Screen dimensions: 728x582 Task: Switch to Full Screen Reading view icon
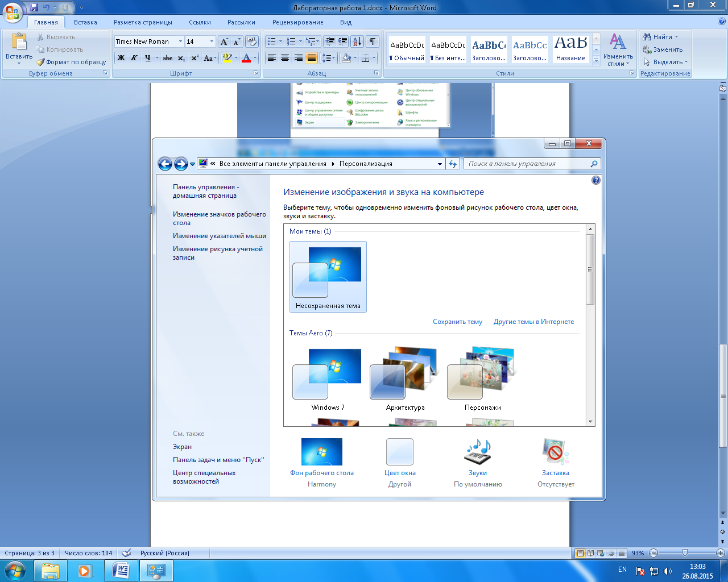coord(590,553)
